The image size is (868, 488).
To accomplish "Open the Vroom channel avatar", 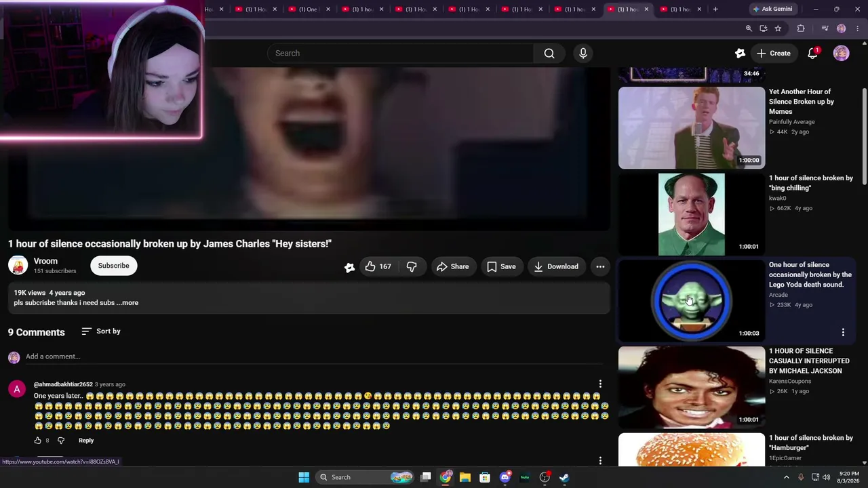I will coord(18,266).
